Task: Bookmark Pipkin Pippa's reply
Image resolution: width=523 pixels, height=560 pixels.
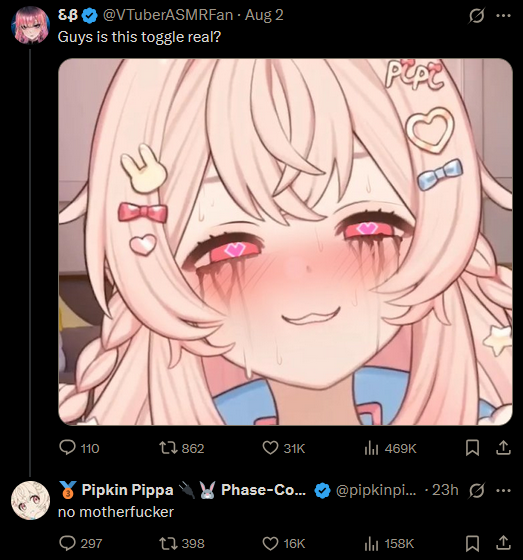Action: (x=472, y=543)
